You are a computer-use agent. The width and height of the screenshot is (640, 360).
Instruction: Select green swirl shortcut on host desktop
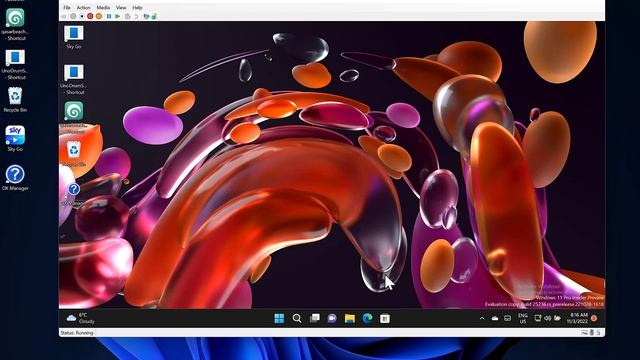tap(15, 23)
